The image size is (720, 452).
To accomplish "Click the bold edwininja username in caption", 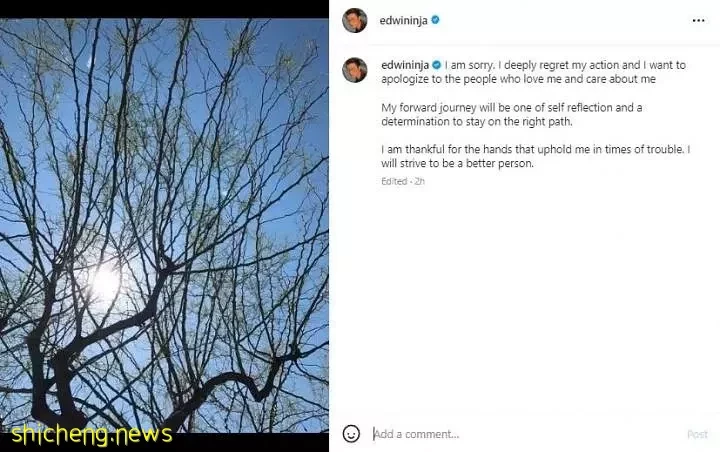I will click(x=405, y=65).
